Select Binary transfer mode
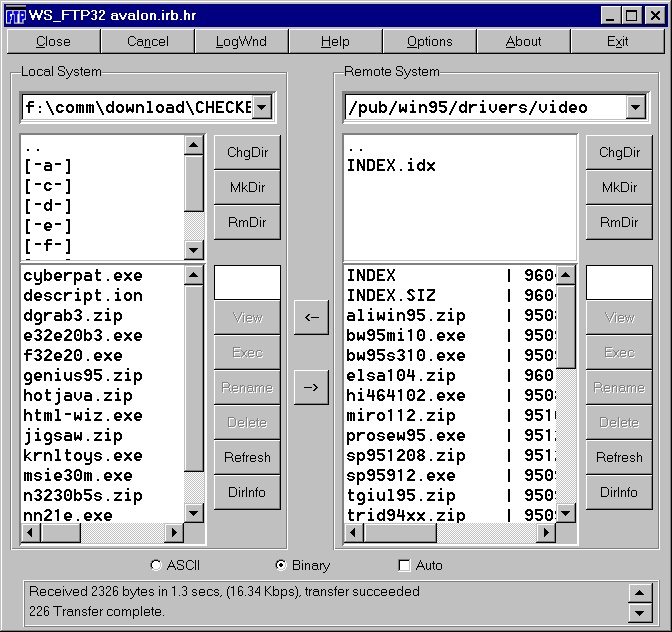The image size is (672, 632). click(x=280, y=565)
